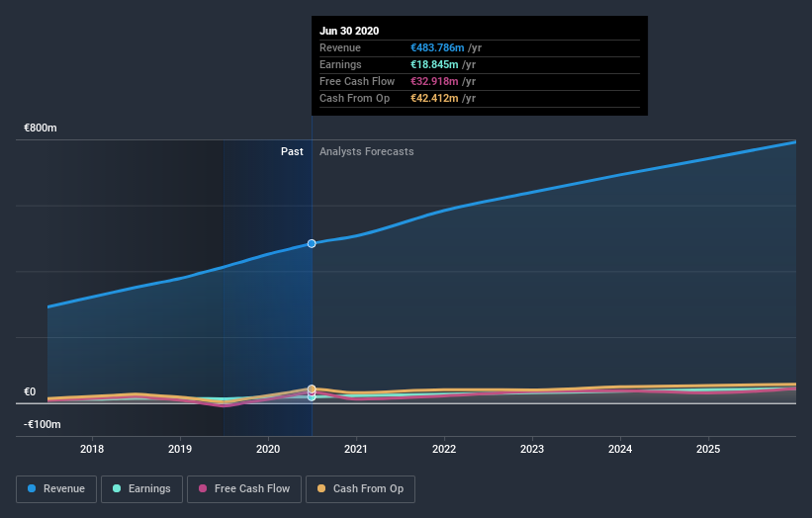Toggle the Free Cash Flow legend button
The image size is (812, 518).
click(x=244, y=489)
